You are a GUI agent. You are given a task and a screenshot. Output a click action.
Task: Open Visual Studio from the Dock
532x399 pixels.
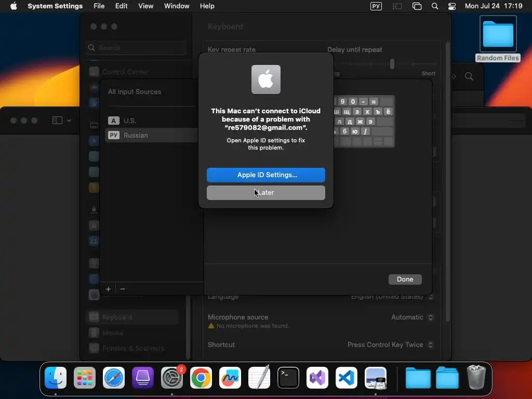317,378
